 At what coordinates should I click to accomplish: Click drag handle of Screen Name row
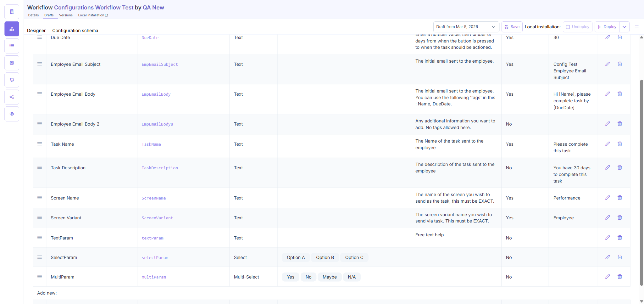(x=40, y=198)
